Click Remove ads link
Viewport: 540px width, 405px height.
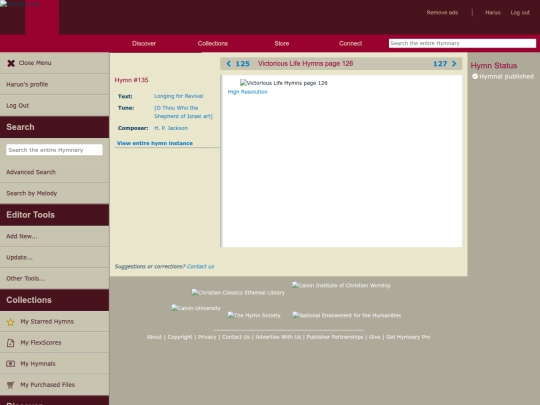(442, 13)
